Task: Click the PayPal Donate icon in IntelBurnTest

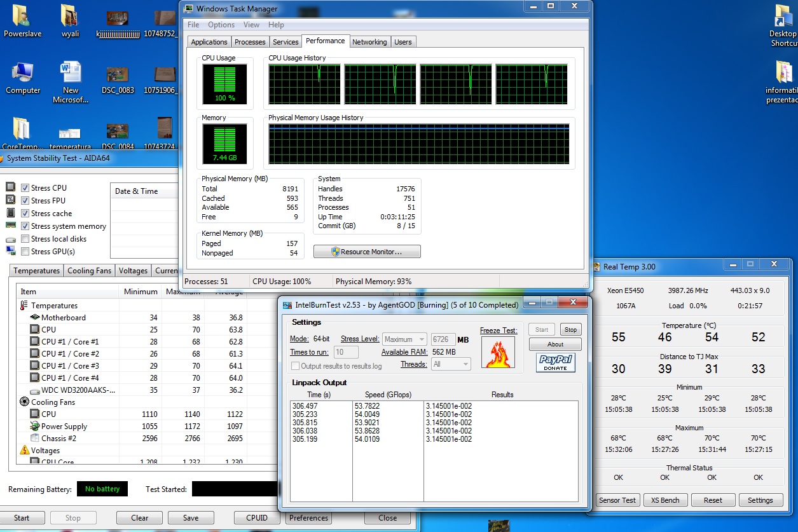Action: tap(555, 362)
